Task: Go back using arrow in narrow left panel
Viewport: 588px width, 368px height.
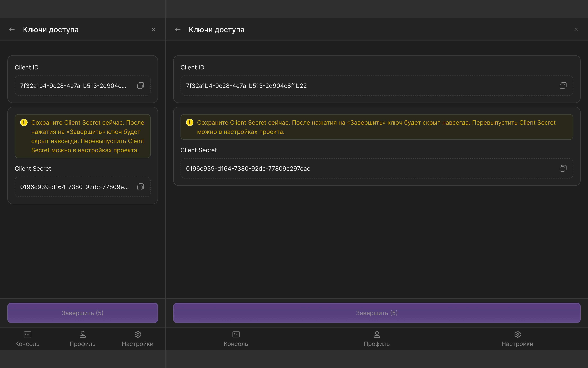Action: click(12, 29)
